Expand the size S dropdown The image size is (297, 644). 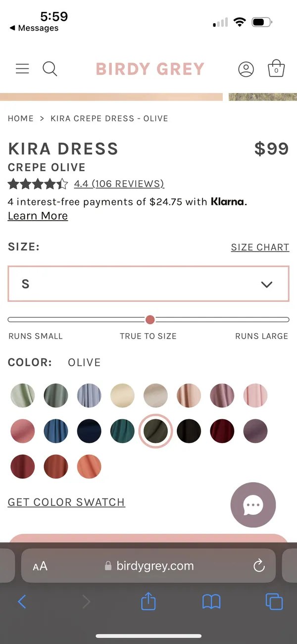tap(148, 284)
